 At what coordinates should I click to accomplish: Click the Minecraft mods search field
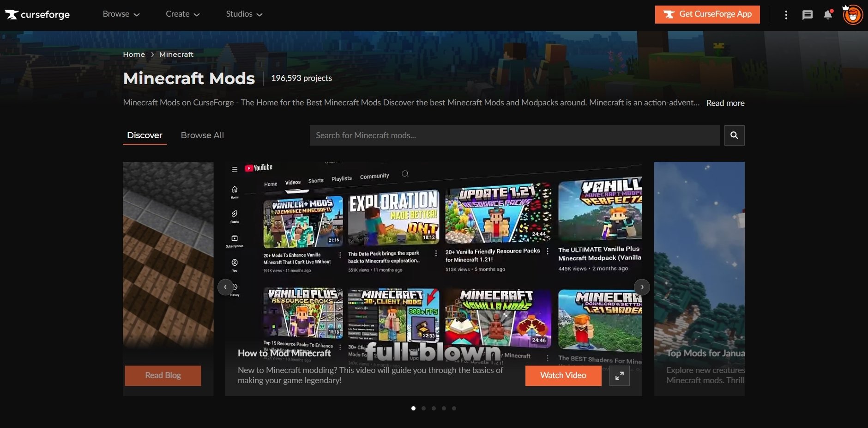click(508, 135)
